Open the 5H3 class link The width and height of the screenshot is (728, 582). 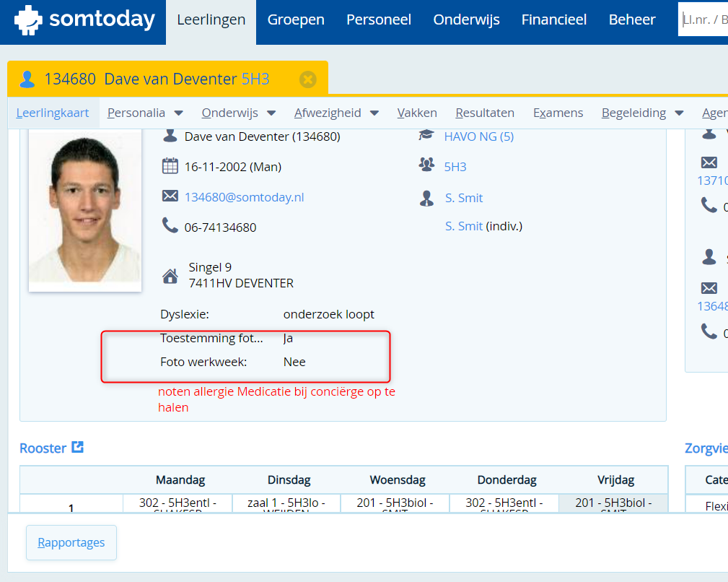455,167
